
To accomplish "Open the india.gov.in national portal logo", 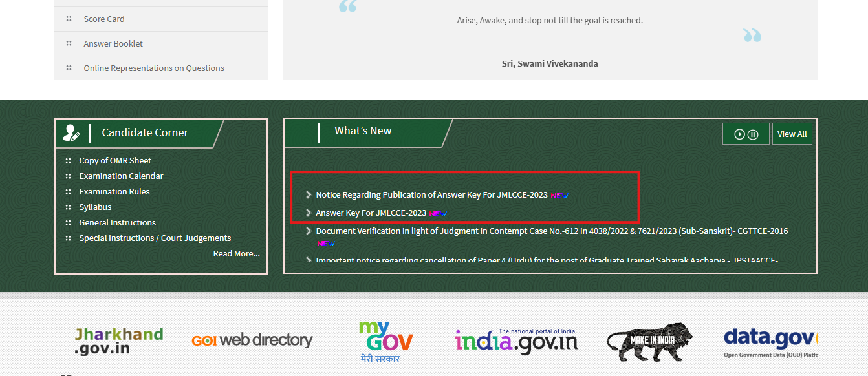I will click(515, 339).
